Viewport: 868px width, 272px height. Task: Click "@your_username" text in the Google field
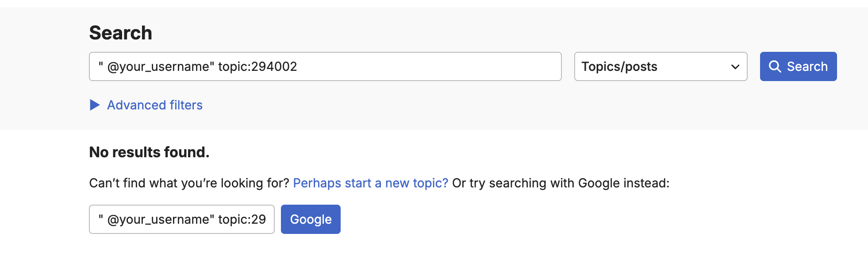tap(158, 219)
